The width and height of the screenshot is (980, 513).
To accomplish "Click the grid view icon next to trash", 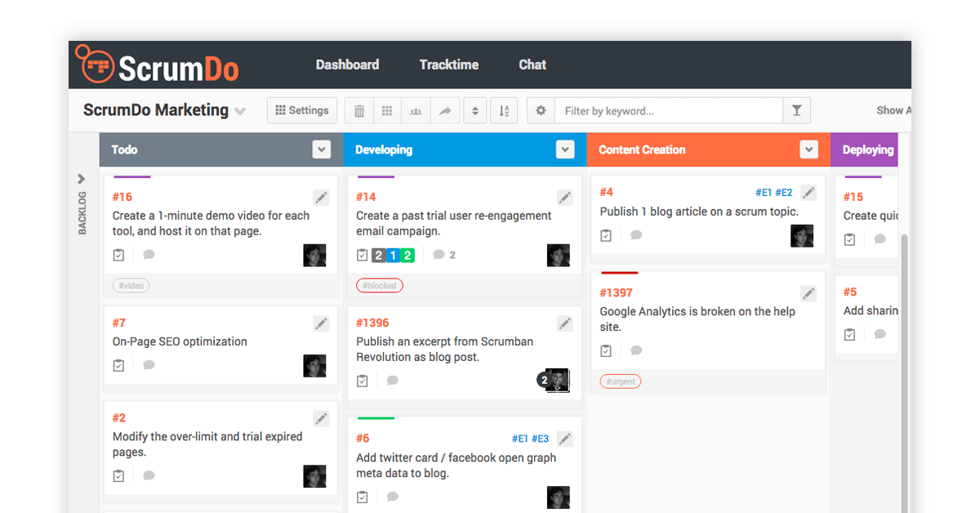I will click(387, 111).
